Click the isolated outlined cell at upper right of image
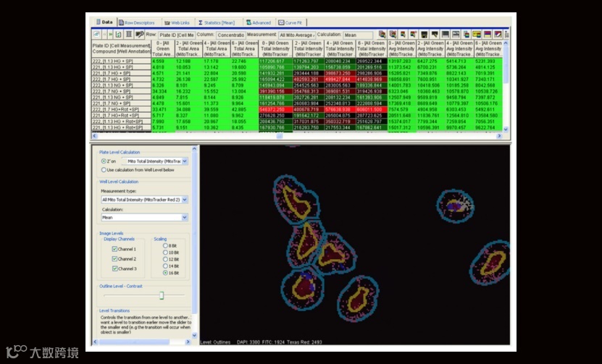This screenshot has height=364, width=602. 455,206
